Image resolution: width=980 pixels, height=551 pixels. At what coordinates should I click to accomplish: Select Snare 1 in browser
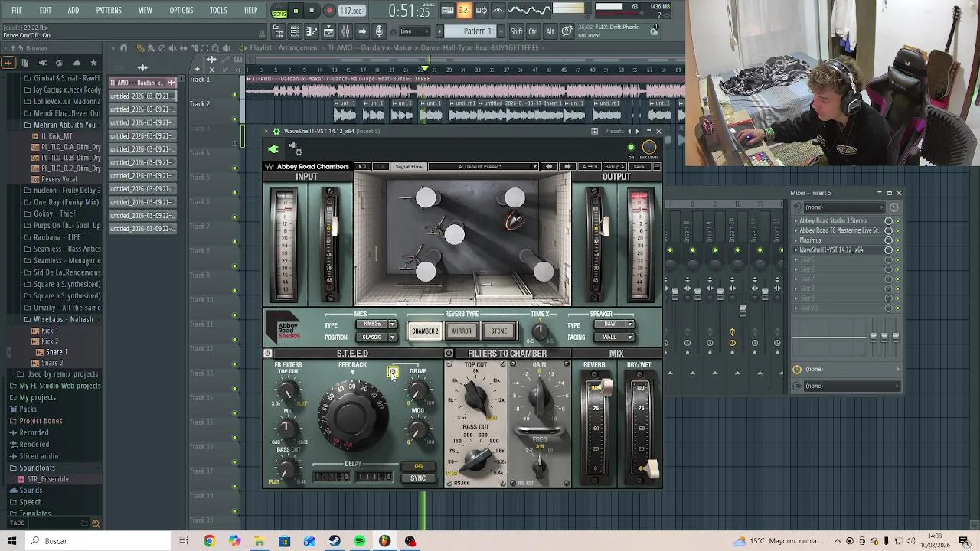click(56, 352)
